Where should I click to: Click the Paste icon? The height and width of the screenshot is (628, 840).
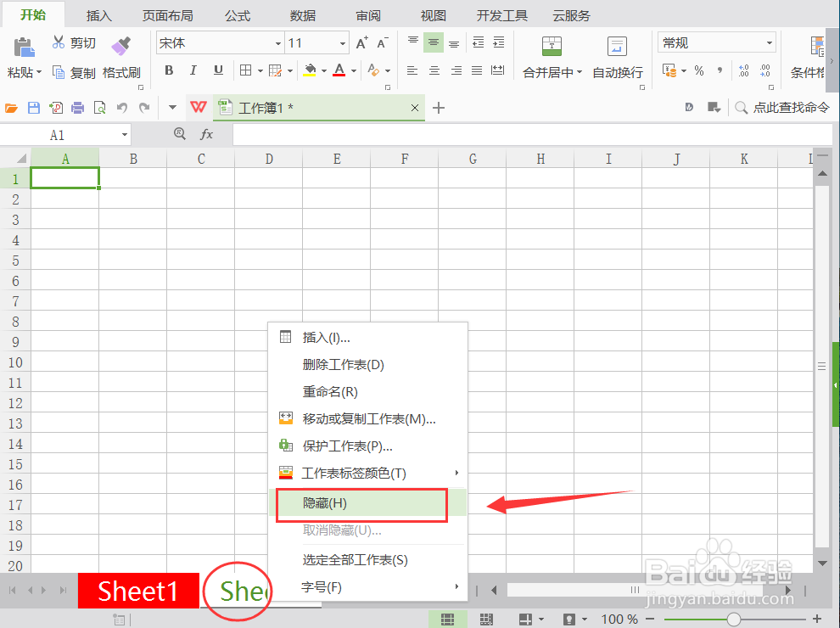tap(24, 48)
